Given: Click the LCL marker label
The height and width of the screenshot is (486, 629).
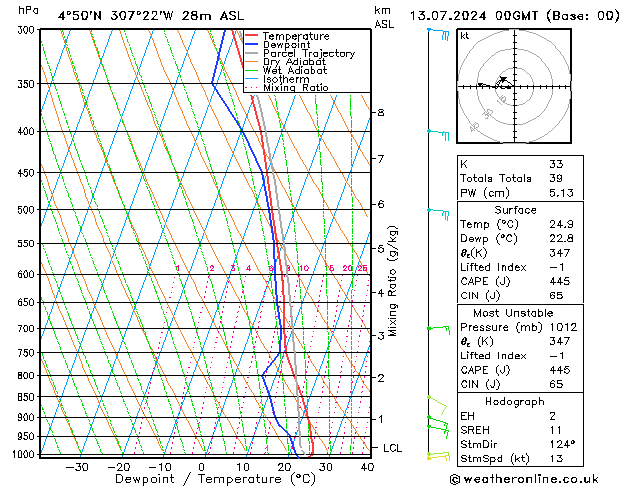Looking at the screenshot, I should pos(392,448).
